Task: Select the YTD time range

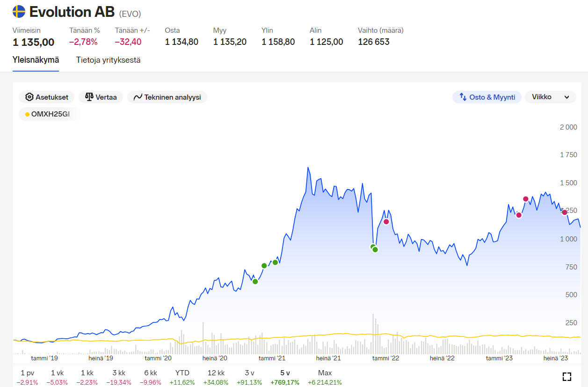Action: pos(182,373)
